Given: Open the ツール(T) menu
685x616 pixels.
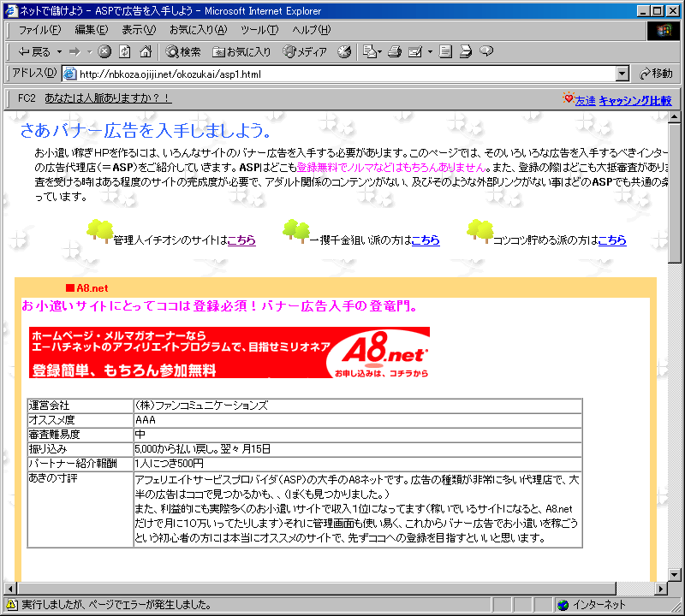Looking at the screenshot, I should click(x=259, y=30).
